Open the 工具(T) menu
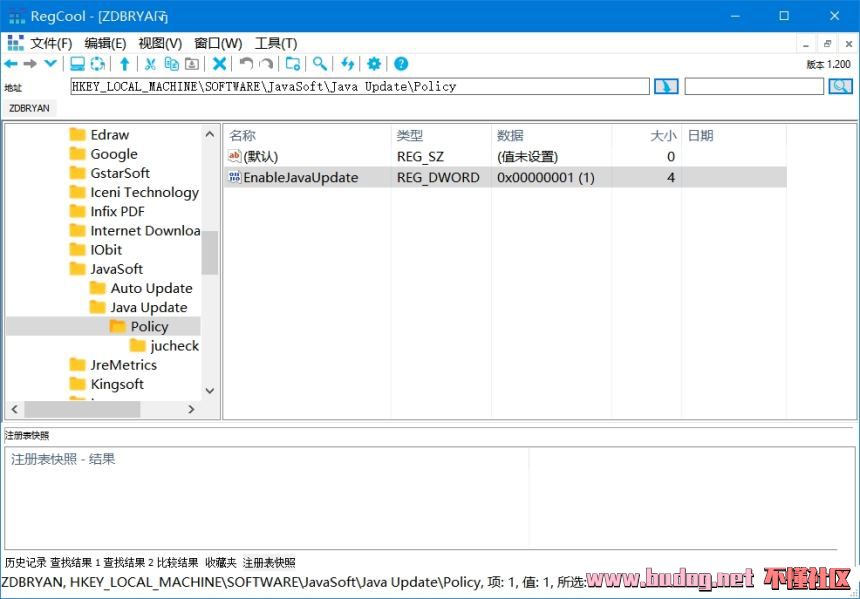 coord(276,43)
